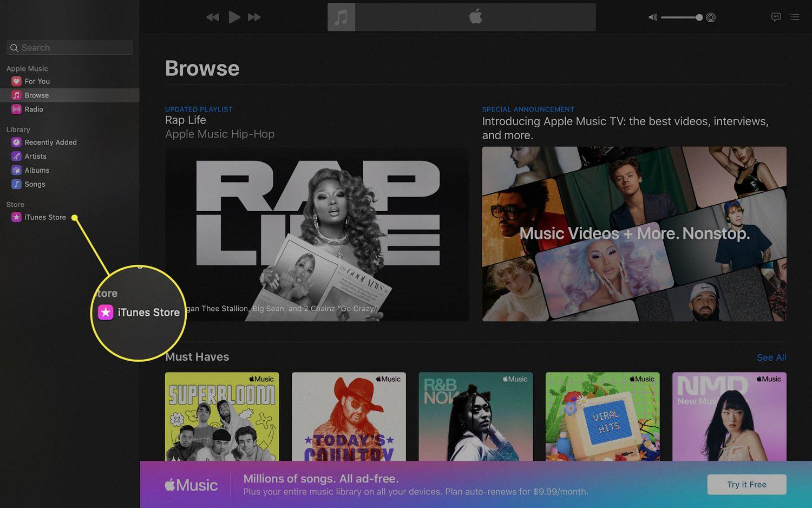The width and height of the screenshot is (812, 508).
Task: Open the Rap Life banner artwork
Action: [x=317, y=234]
